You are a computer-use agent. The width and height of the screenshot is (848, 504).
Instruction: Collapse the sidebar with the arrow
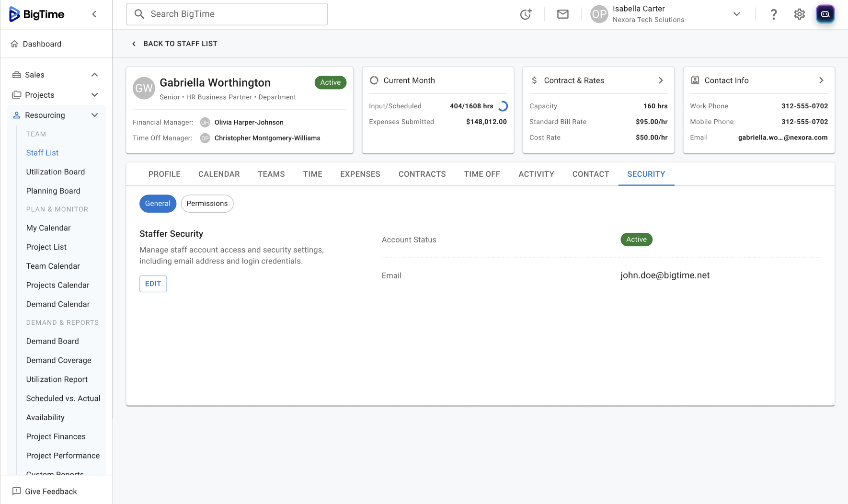click(x=94, y=14)
